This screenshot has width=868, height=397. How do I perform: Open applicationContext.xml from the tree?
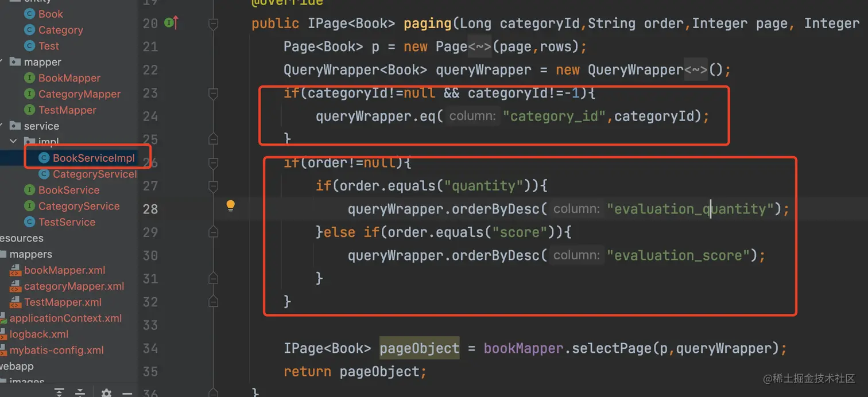[x=65, y=318]
